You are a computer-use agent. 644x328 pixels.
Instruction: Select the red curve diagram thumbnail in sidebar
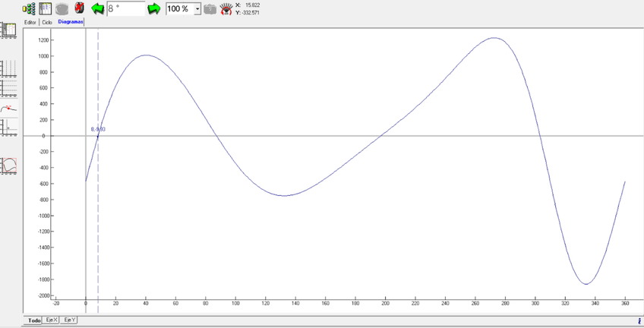click(9, 165)
